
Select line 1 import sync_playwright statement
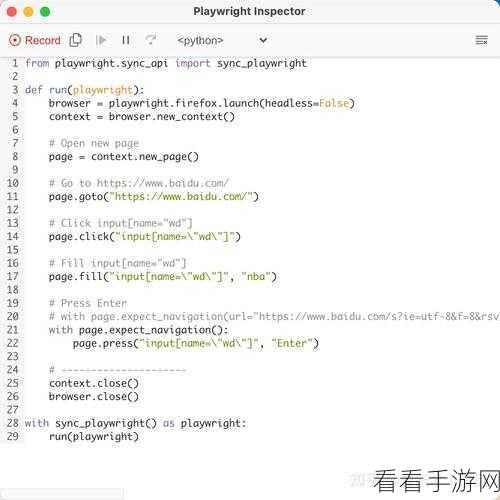point(166,63)
